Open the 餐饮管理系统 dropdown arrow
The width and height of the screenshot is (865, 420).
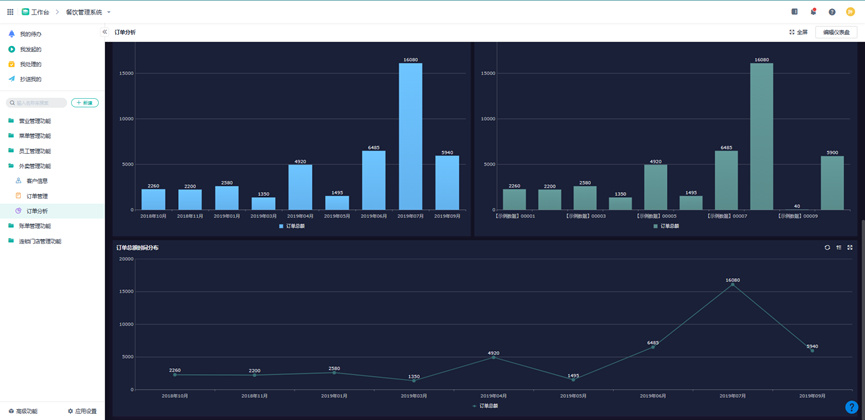[109, 13]
